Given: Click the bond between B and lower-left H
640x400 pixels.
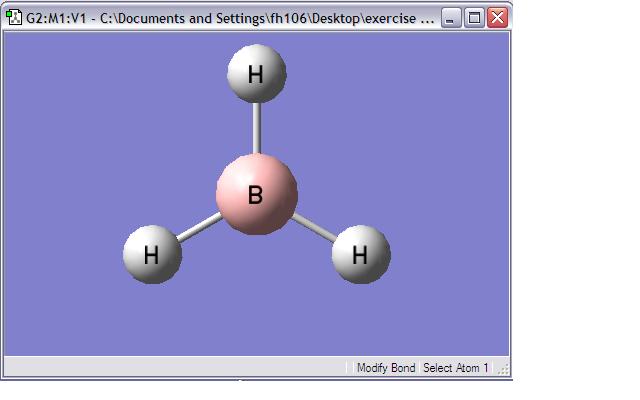Looking at the screenshot, I should coord(199,227).
